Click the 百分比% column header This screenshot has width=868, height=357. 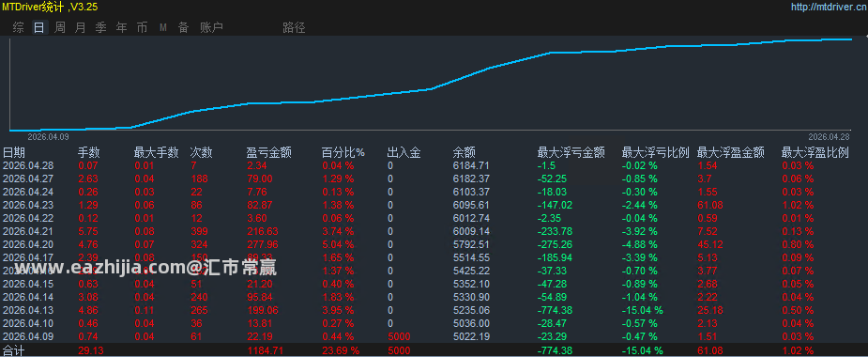tap(343, 152)
